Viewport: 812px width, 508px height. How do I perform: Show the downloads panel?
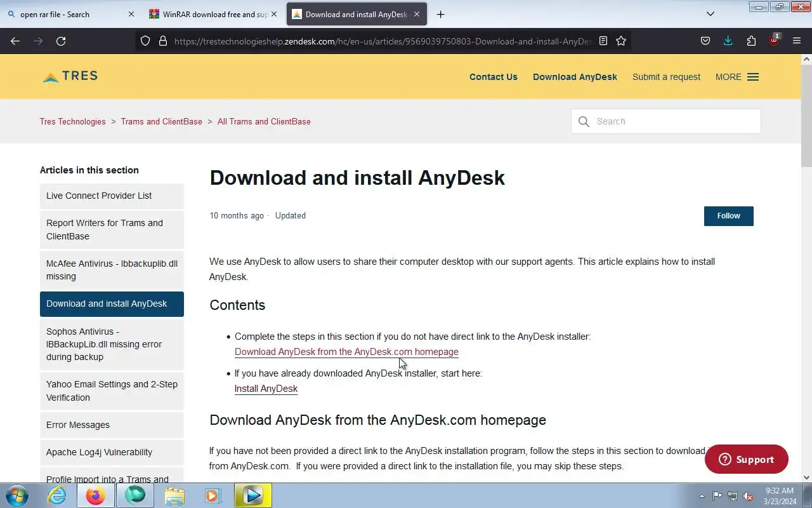(x=728, y=41)
